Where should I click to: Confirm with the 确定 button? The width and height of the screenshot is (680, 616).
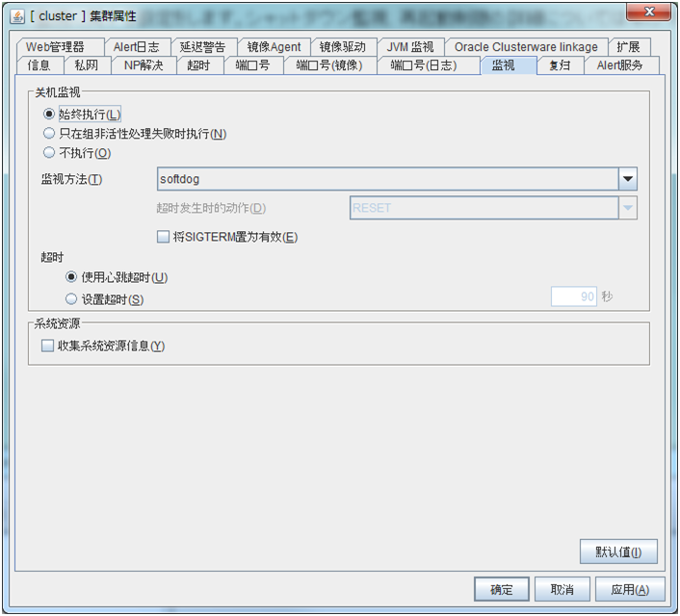point(501,590)
